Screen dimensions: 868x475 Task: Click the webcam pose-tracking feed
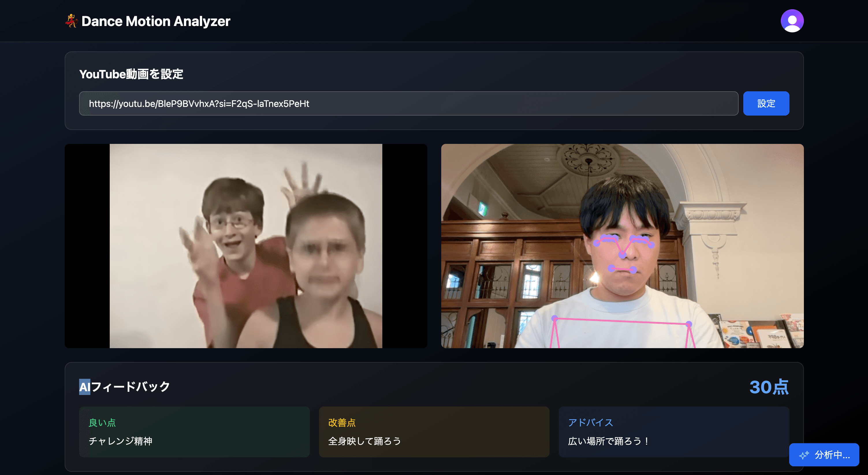(622, 246)
